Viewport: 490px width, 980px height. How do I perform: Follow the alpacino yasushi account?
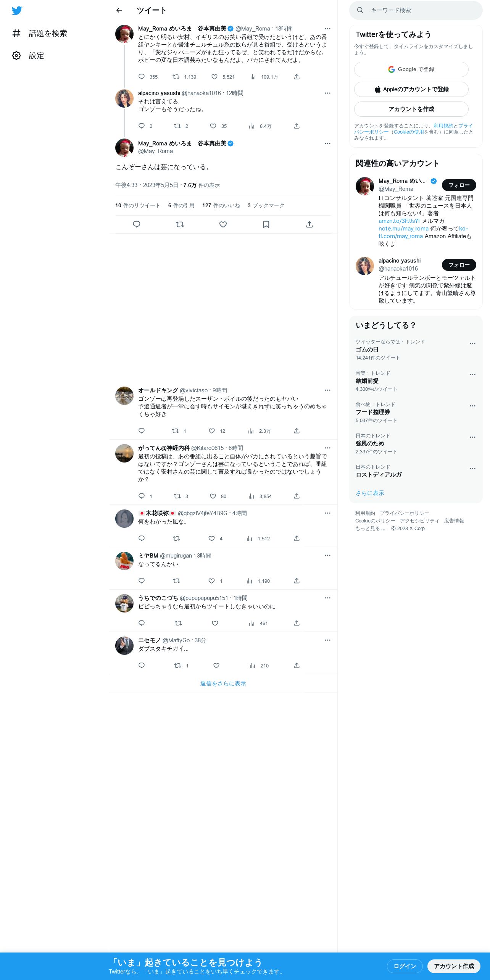459,264
